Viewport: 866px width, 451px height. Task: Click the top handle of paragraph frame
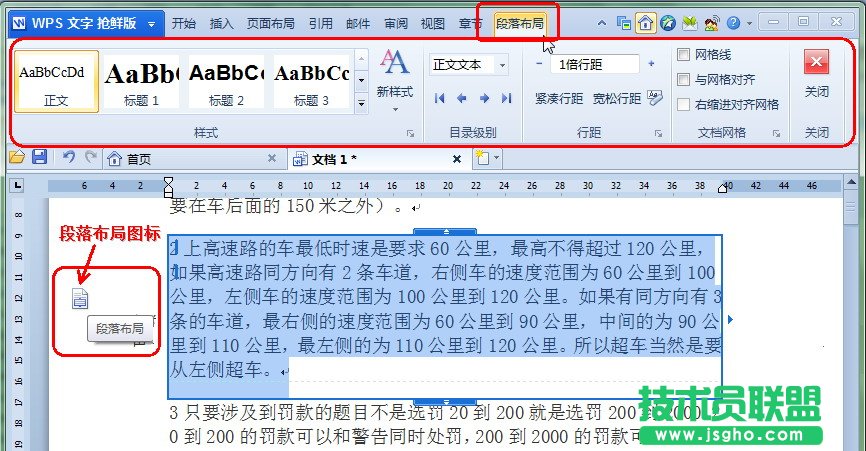445,232
